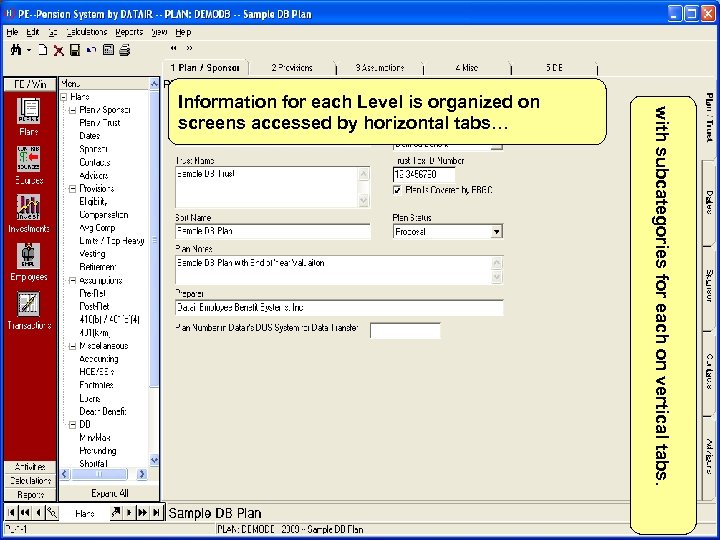Click the next record arrow button
This screenshot has height=540, width=720.
129,512
